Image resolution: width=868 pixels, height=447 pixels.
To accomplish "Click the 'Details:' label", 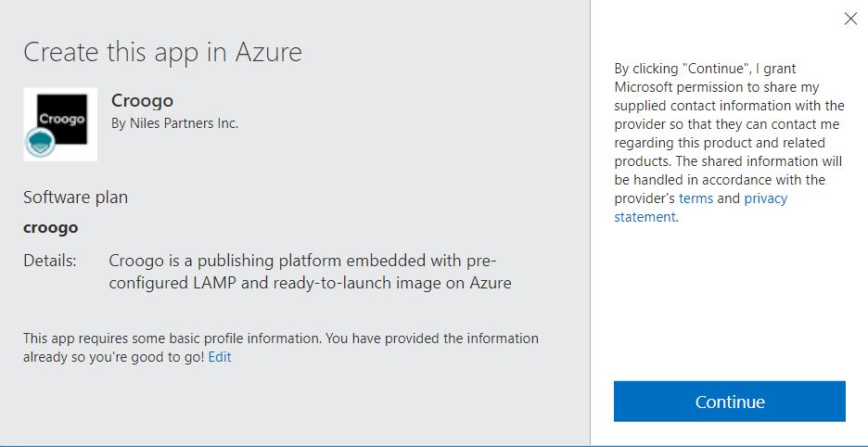I will [49, 260].
